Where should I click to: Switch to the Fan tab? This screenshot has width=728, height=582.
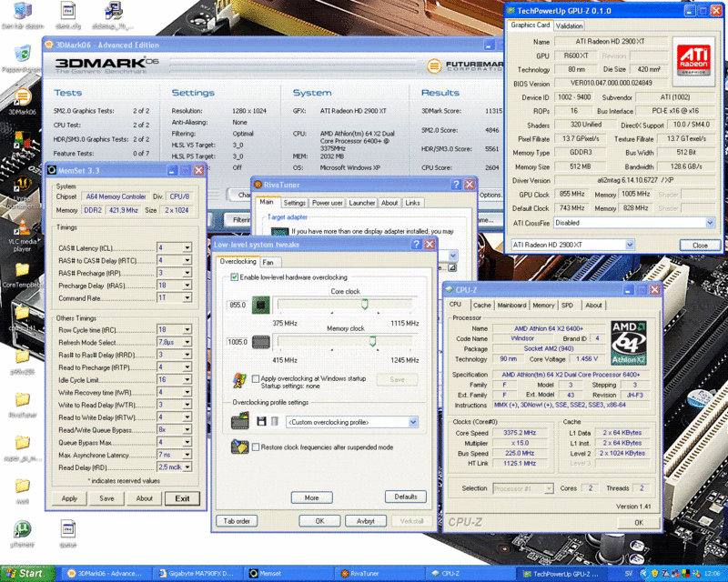pyautogui.click(x=268, y=262)
